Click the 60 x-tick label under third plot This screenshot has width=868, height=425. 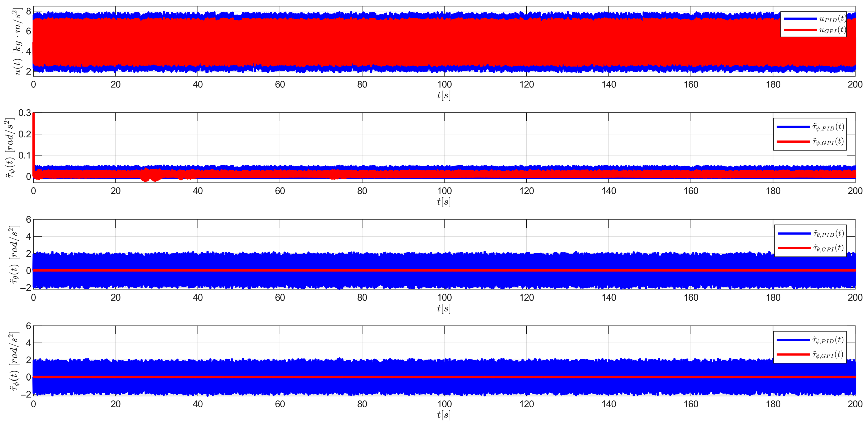[280, 298]
